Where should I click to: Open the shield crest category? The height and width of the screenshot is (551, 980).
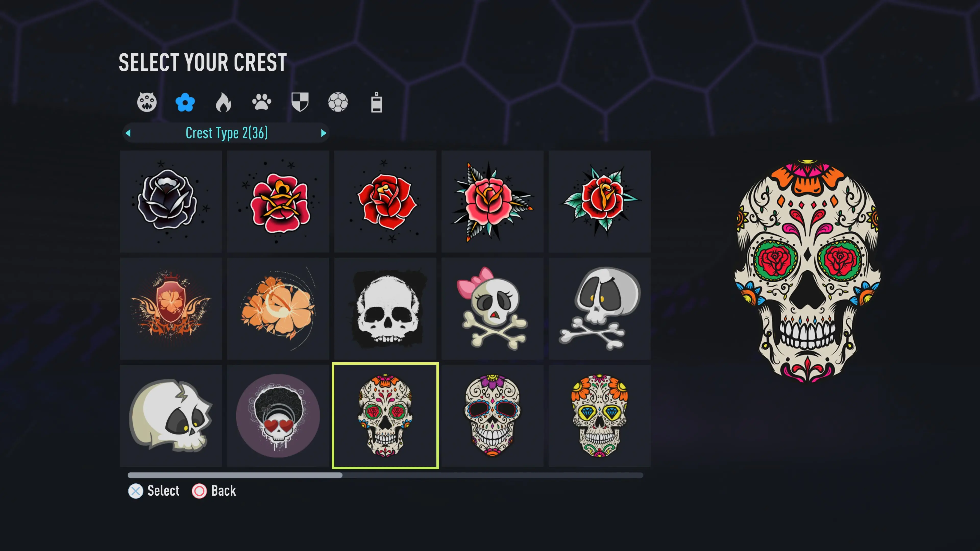point(300,102)
